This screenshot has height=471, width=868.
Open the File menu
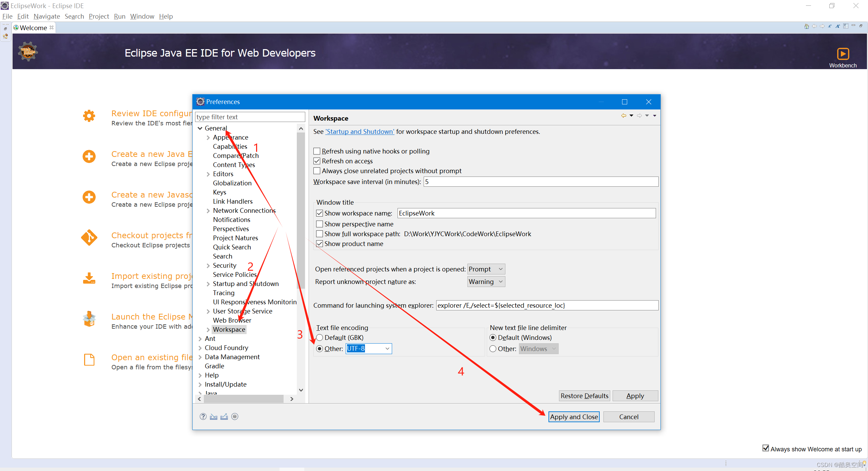pyautogui.click(x=7, y=16)
